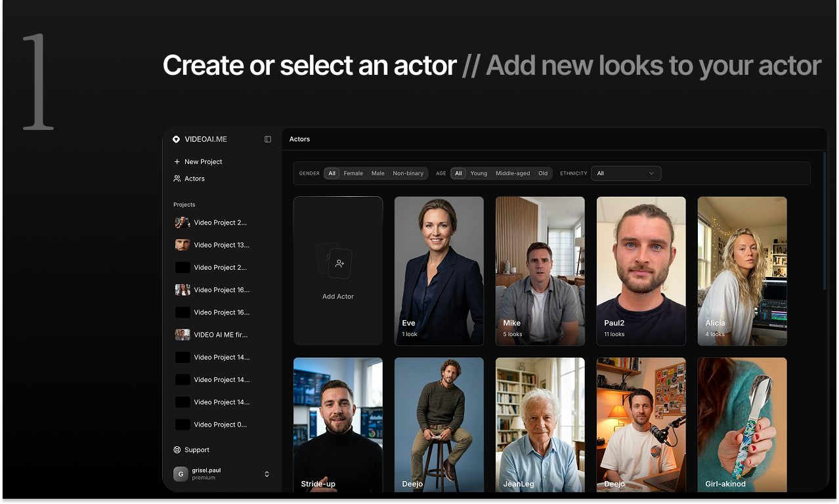Open the VIDEO AI ME project

[220, 335]
